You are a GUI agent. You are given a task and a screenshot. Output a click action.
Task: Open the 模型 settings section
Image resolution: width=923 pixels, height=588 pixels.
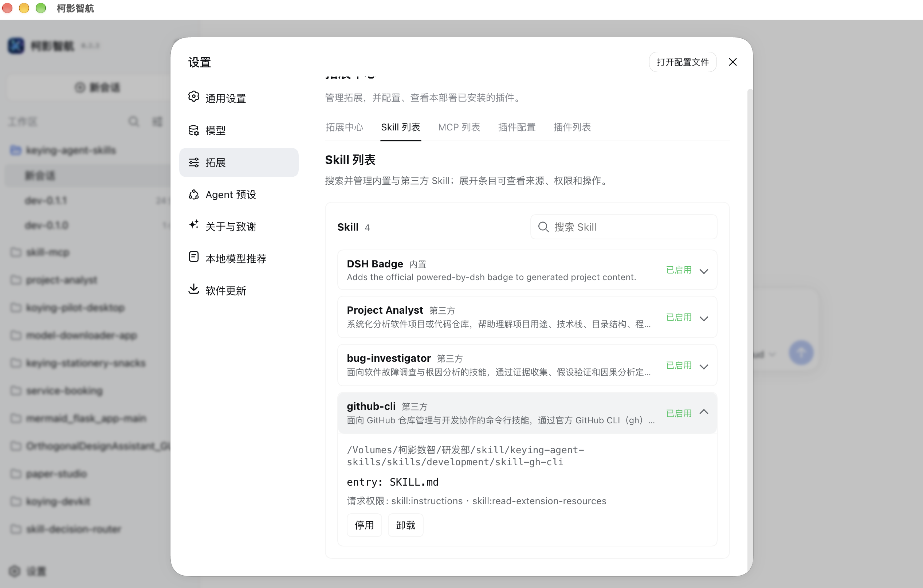coord(239,130)
